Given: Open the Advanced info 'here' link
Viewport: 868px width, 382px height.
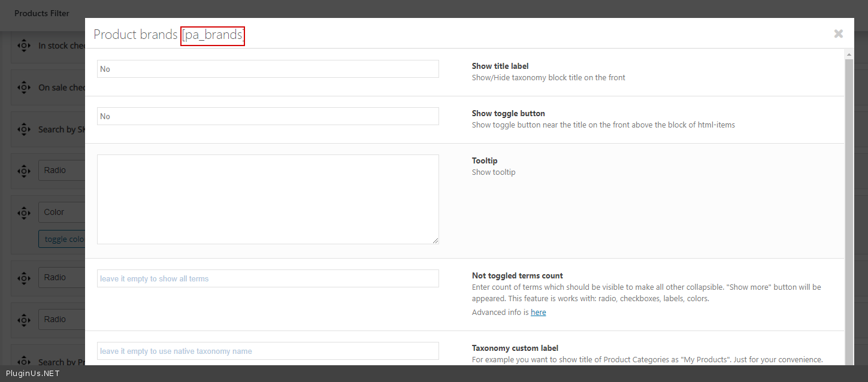Looking at the screenshot, I should 538,312.
